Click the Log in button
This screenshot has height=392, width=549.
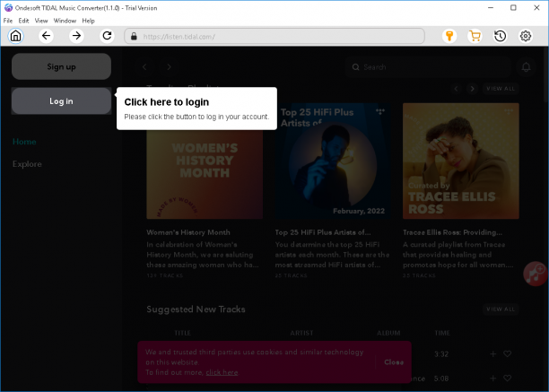point(61,101)
